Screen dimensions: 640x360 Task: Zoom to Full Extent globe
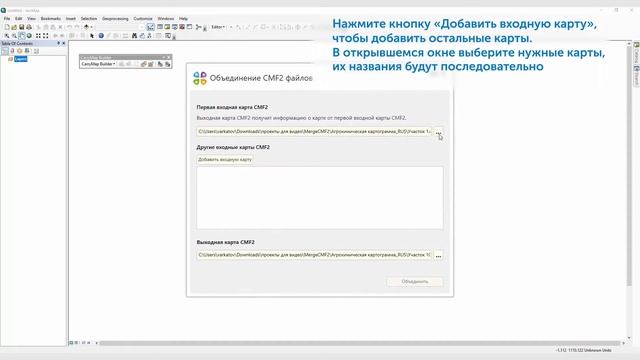tap(29, 36)
